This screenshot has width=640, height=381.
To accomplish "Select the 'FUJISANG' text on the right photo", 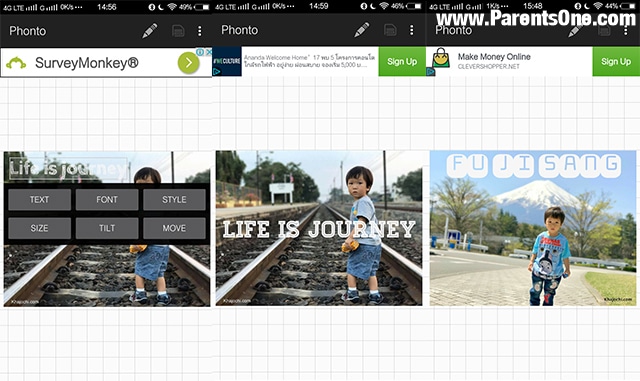I will (x=534, y=165).
